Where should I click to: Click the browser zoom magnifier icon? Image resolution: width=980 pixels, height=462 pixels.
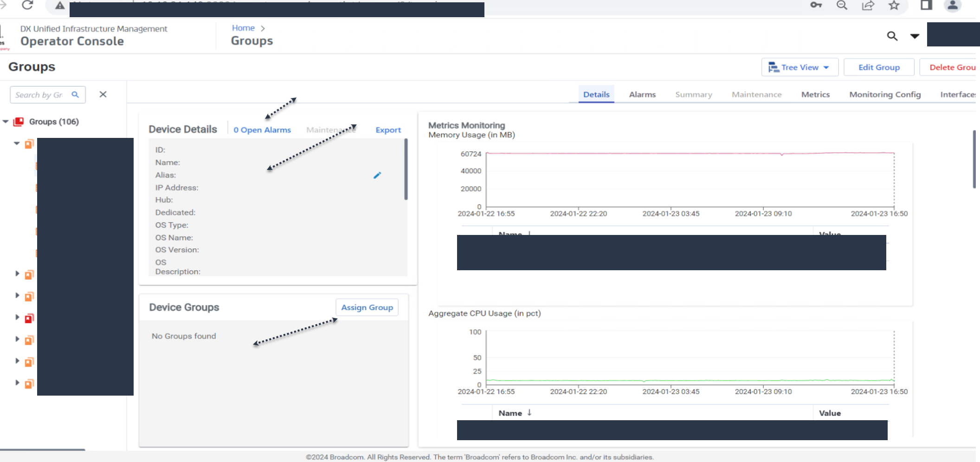click(x=842, y=5)
